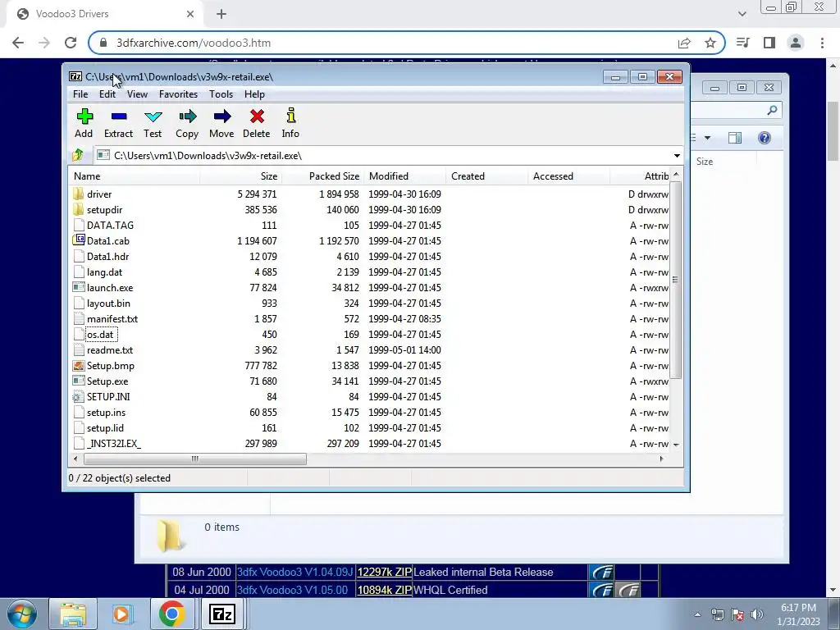The width and height of the screenshot is (840, 630).
Task: Select the os.dat file name
Action: pos(100,335)
